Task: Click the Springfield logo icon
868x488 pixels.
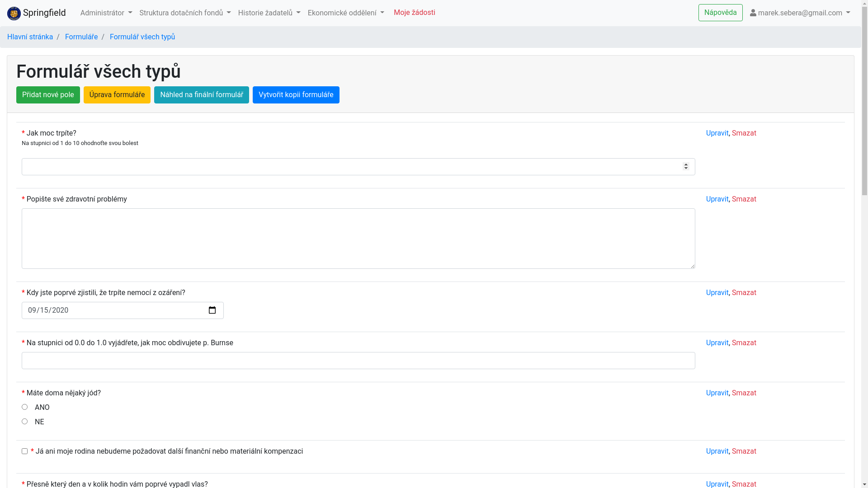Action: click(14, 14)
